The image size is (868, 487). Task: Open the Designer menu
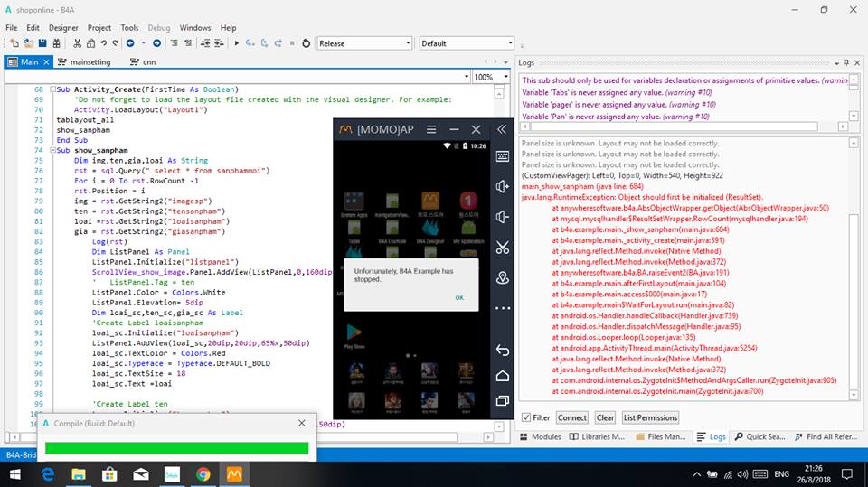(x=63, y=28)
